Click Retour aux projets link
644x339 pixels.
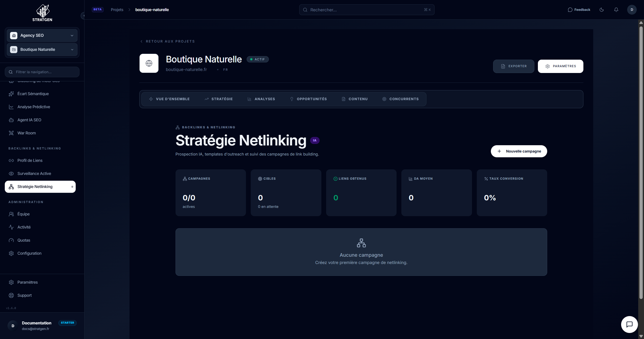click(x=168, y=42)
